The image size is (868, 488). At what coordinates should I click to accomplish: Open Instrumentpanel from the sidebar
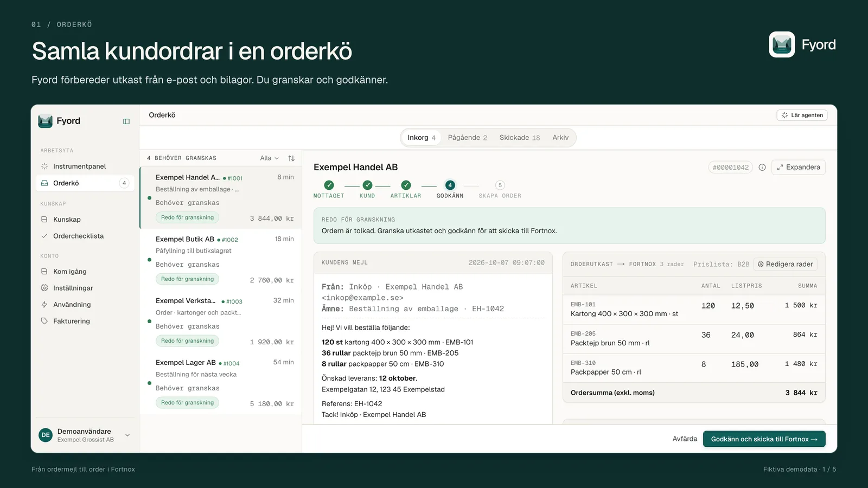coord(85,166)
